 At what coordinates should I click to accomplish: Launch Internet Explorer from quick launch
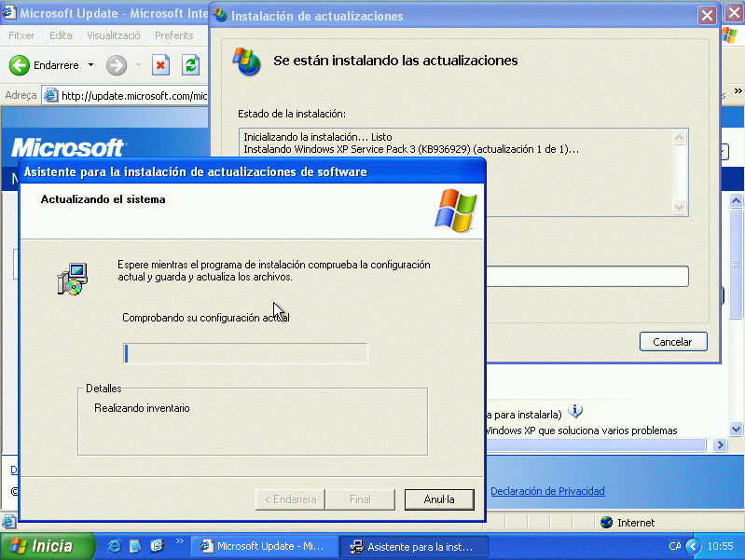[x=115, y=546]
